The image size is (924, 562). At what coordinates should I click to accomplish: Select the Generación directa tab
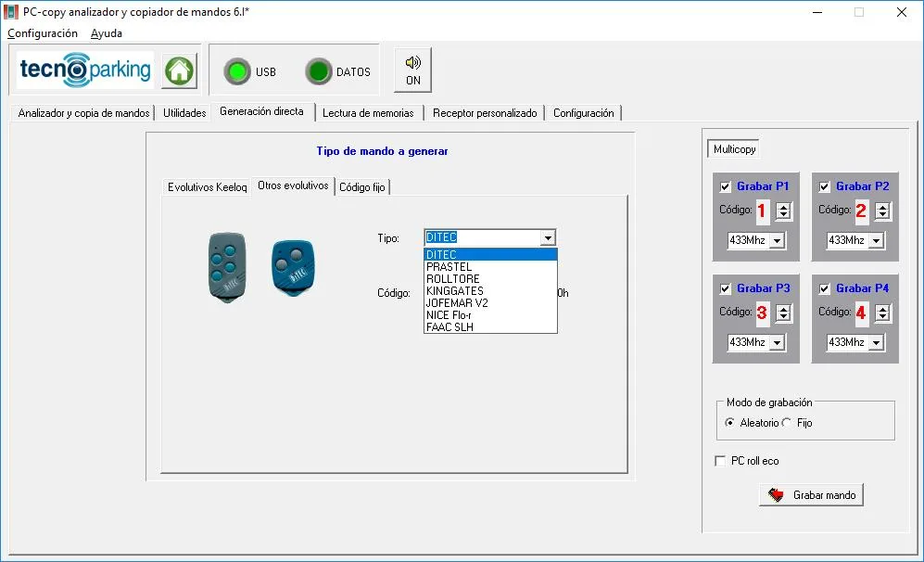261,111
